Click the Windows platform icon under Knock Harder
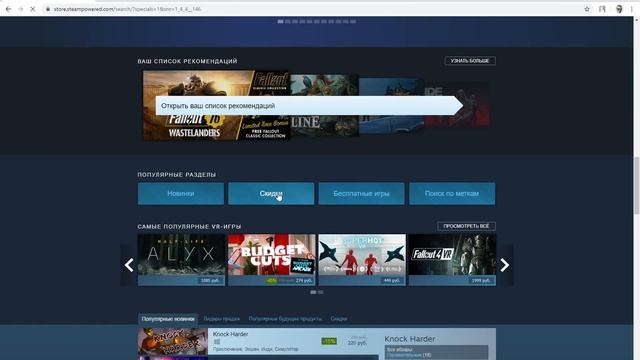Screen dimensions: 640x360 tap(217, 342)
